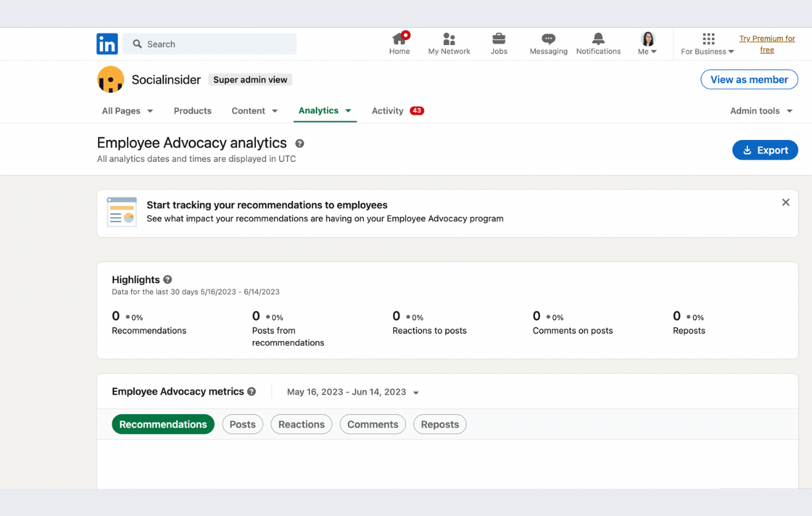
Task: Click the Reactions to posts highlight
Action: 429,322
